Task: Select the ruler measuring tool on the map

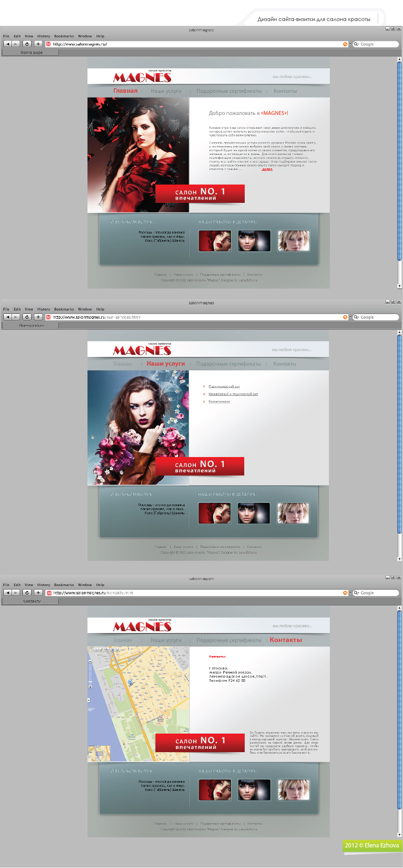Action: click(x=101, y=650)
